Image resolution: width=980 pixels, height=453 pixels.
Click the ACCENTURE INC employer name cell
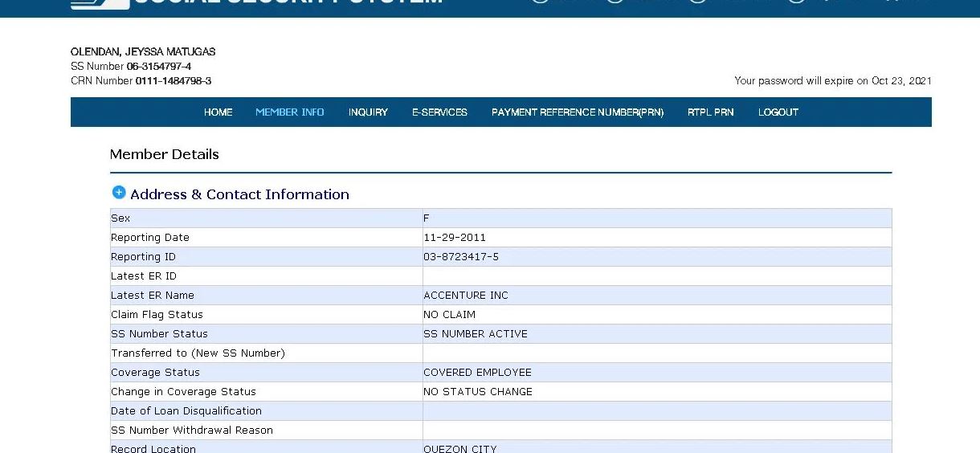466,296
